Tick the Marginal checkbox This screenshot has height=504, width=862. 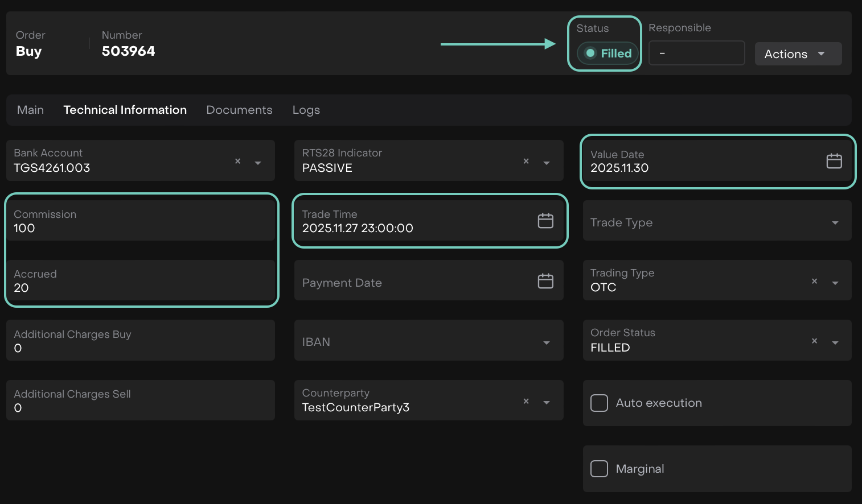pyautogui.click(x=599, y=469)
